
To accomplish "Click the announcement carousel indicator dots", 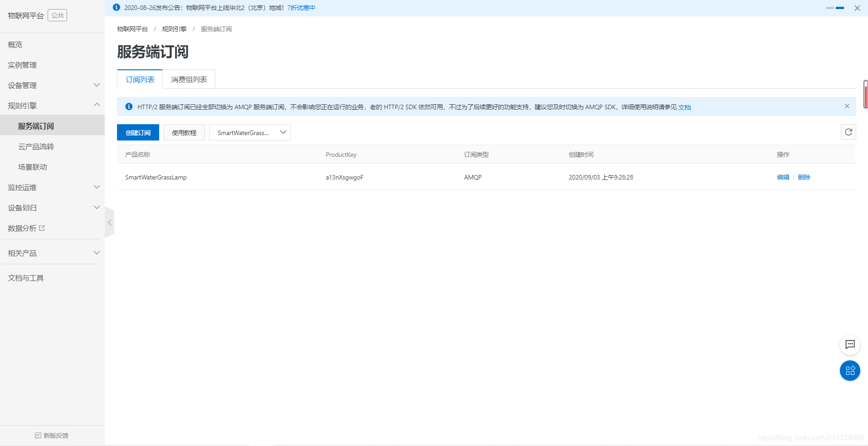I will [835, 8].
